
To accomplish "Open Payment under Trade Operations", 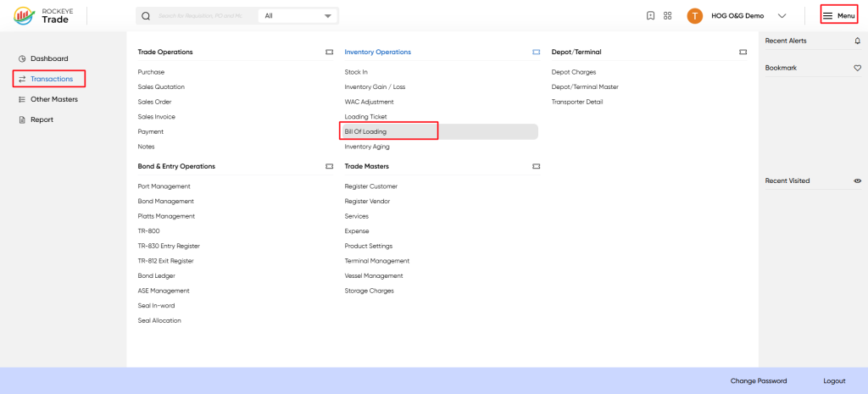I will click(x=151, y=131).
